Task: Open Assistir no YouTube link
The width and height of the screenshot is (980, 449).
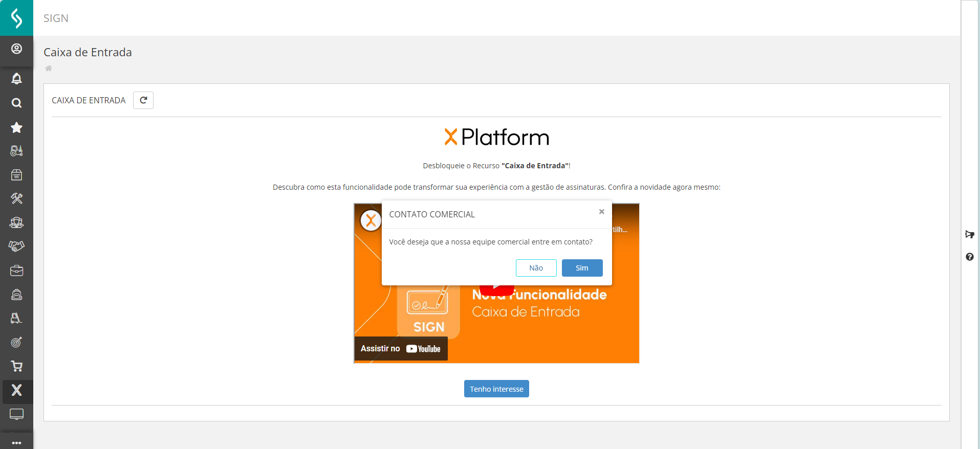Action: (401, 349)
